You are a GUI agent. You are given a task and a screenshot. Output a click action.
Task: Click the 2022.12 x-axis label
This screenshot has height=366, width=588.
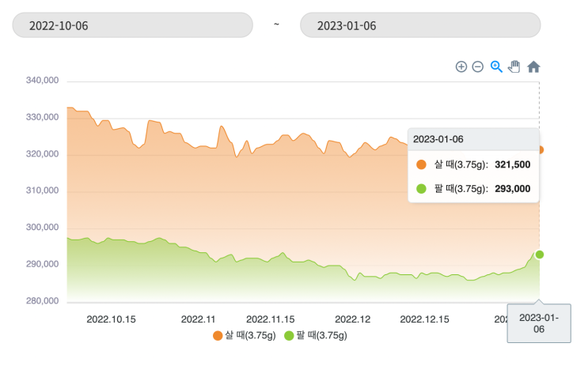(353, 319)
